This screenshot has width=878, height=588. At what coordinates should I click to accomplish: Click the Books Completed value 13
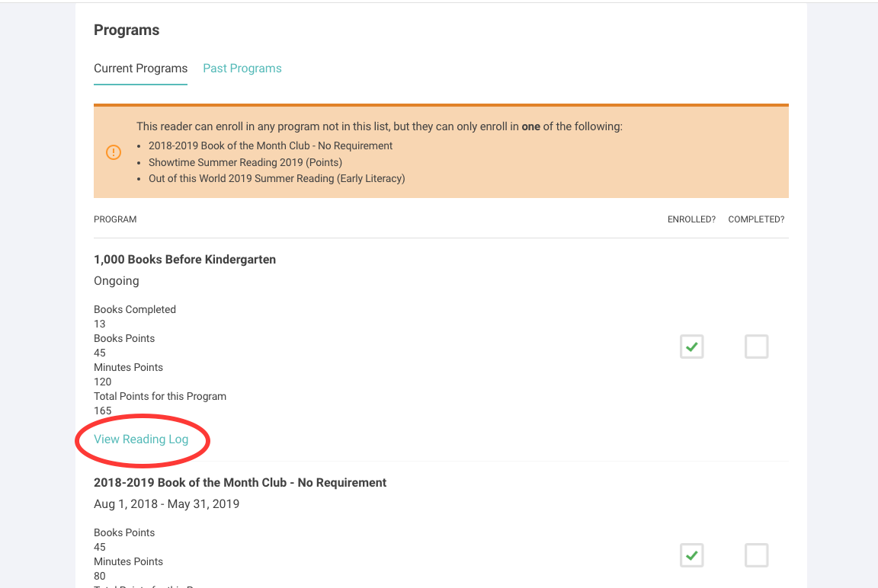pyautogui.click(x=100, y=324)
